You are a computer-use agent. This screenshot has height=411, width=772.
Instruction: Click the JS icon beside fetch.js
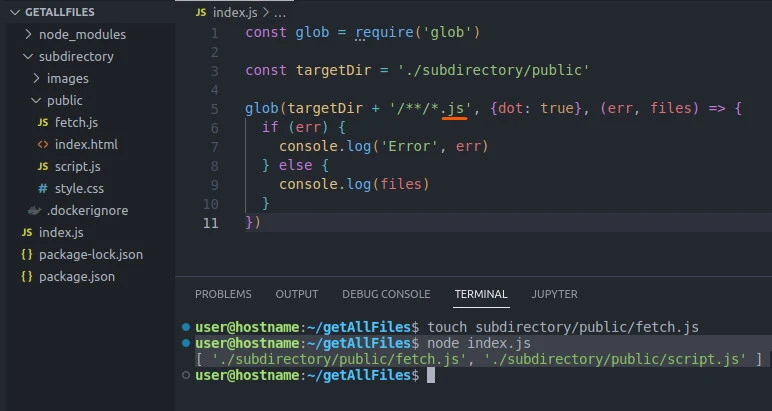(43, 123)
